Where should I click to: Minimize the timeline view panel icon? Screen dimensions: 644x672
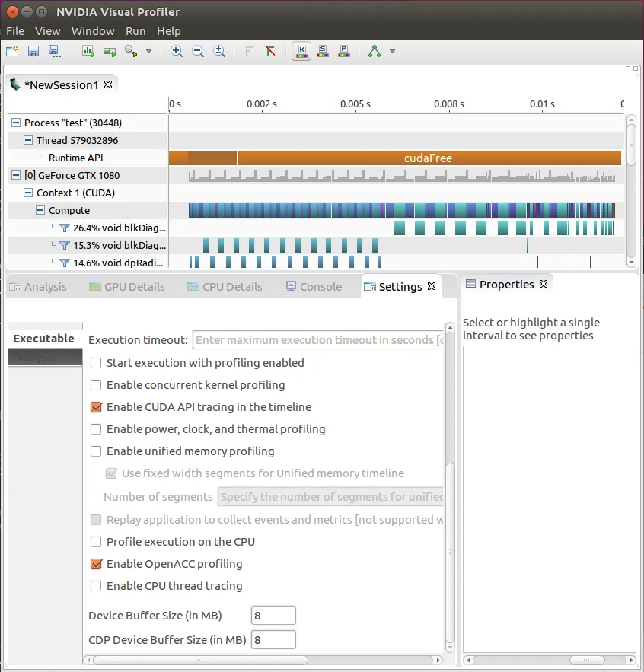[628, 68]
